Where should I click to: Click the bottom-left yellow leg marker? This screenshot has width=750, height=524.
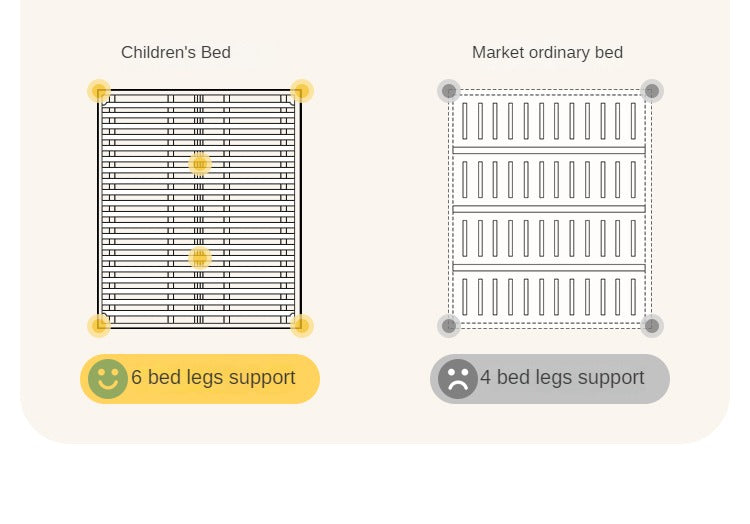click(x=99, y=325)
